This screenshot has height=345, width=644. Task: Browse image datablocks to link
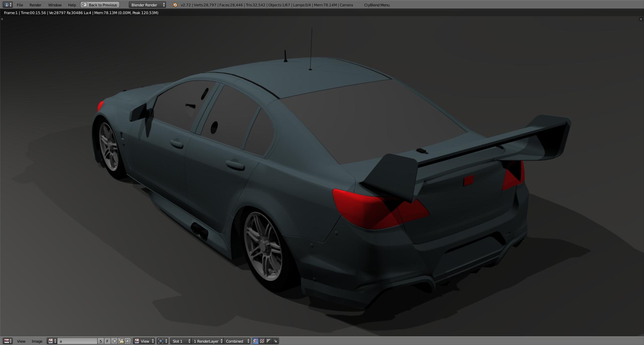[52, 341]
